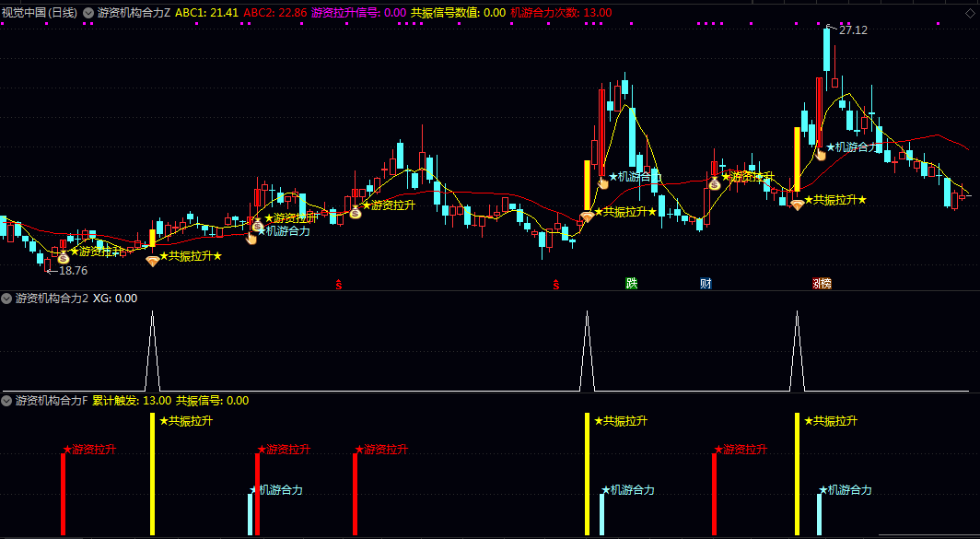Viewport: 980px width, 539px height.
Task: Click the money bag above the first red S marker
Action: pos(355,213)
